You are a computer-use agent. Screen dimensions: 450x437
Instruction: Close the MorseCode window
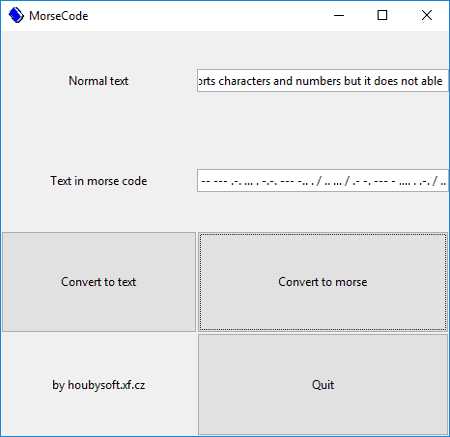click(427, 15)
